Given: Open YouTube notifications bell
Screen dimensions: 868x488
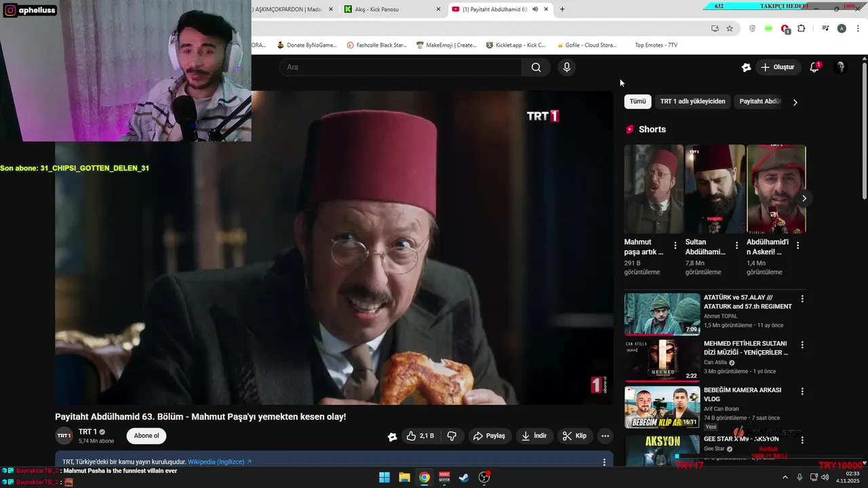Looking at the screenshot, I should (815, 67).
